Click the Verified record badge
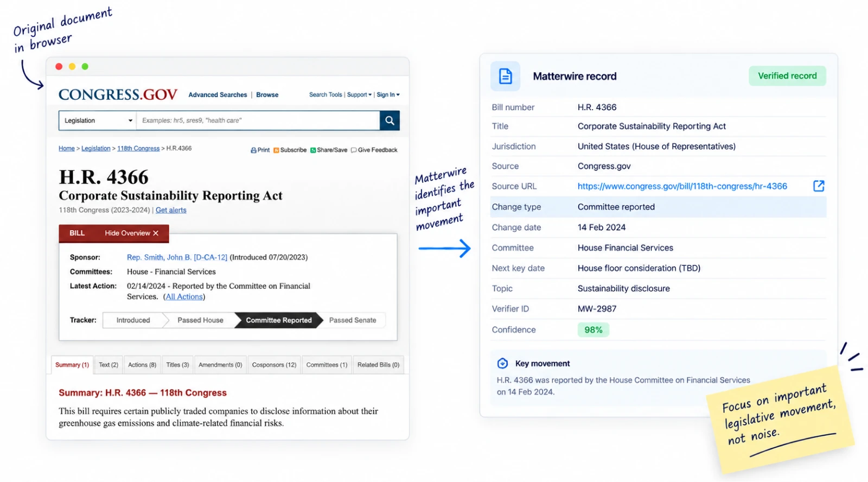Screen dimensions: 868x482 tap(787, 76)
